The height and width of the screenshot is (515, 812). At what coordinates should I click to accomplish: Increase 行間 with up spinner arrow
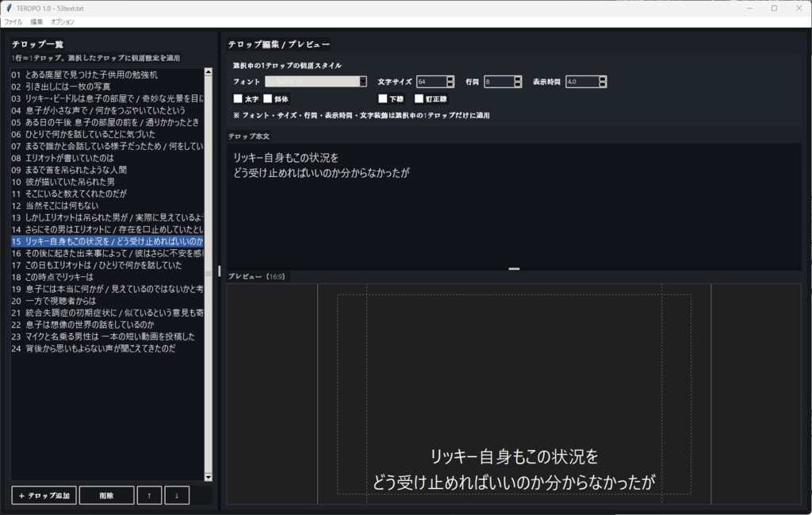517,79
